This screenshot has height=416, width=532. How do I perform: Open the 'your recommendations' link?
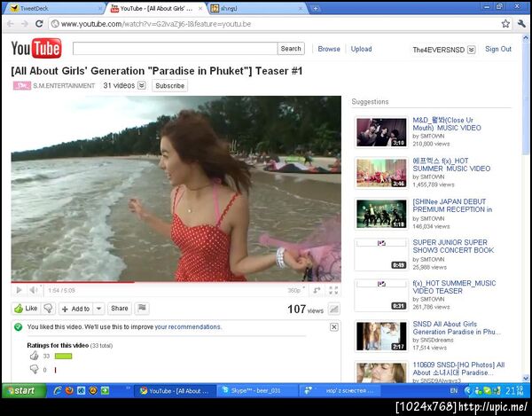(x=188, y=326)
